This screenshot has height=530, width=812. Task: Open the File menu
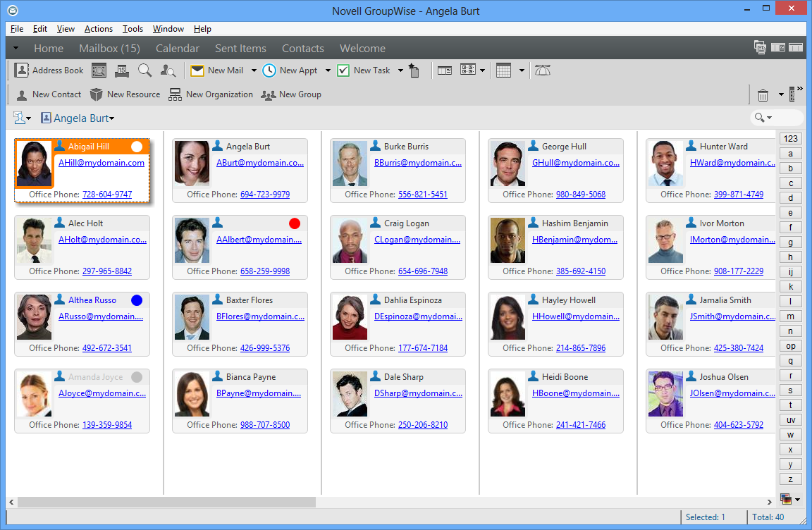[17, 29]
